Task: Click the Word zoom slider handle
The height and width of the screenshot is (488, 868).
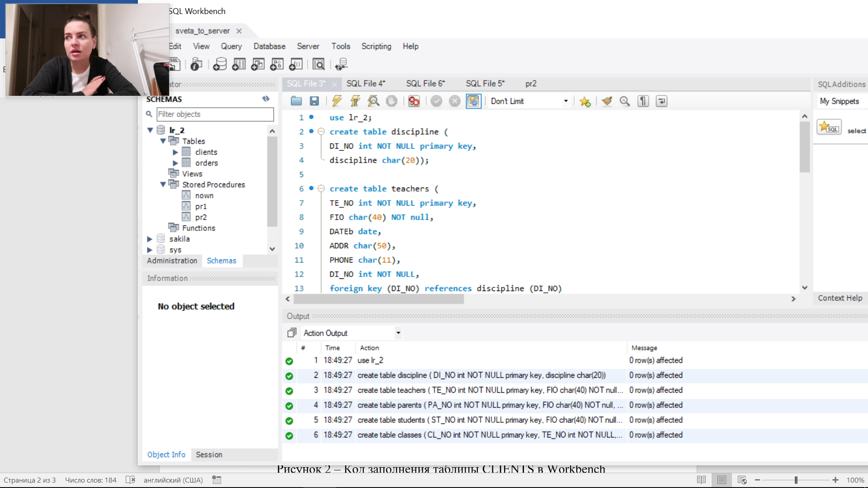Action: (x=796, y=480)
